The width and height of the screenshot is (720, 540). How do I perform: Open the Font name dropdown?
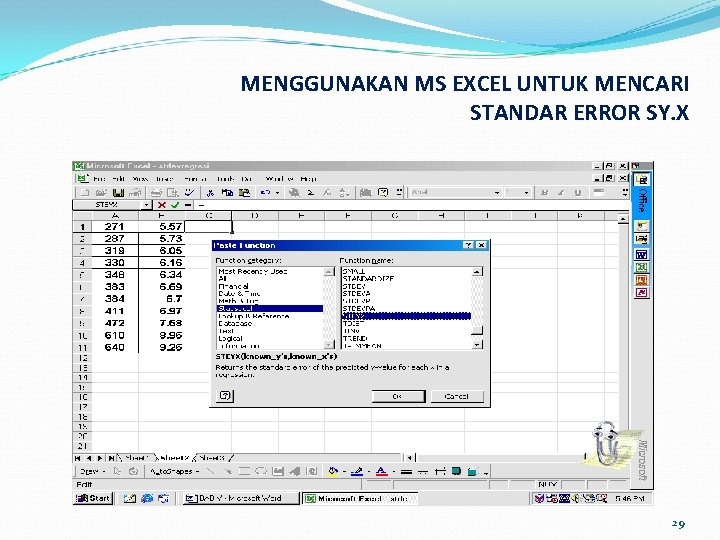coord(497,193)
